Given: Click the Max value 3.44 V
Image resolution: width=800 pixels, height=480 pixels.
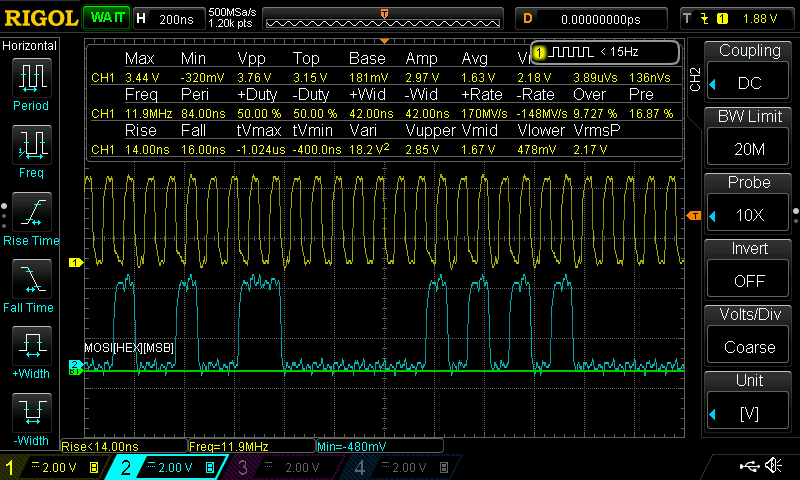Looking at the screenshot, I should 142,78.
